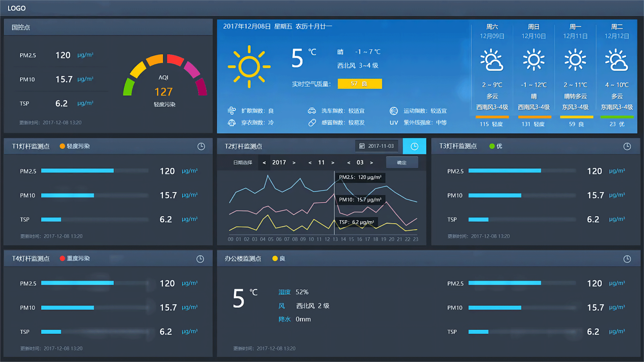The height and width of the screenshot is (362, 644).
Task: Advance to next month after 11
Action: 333,163
